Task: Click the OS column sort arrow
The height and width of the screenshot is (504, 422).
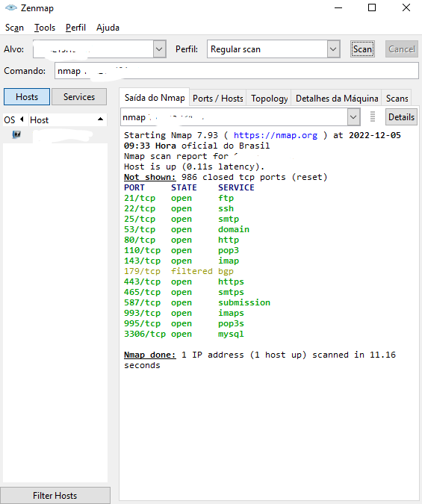Action: pyautogui.click(x=22, y=119)
